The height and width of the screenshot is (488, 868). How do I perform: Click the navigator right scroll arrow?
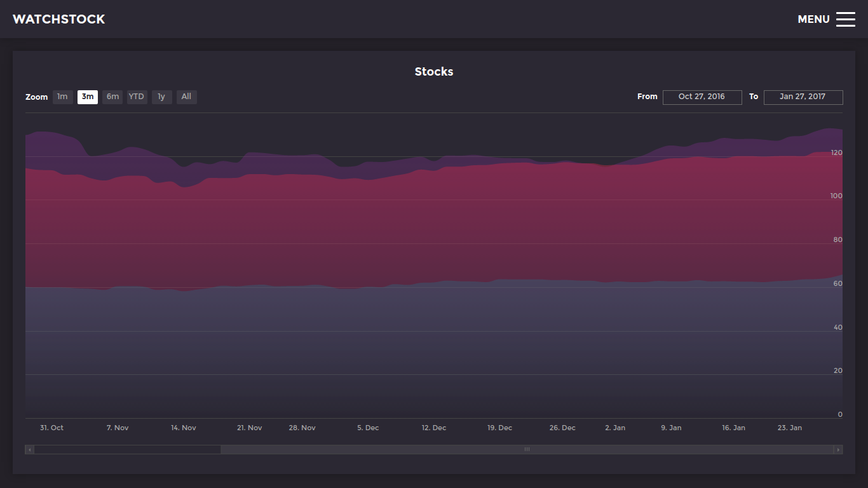838,450
